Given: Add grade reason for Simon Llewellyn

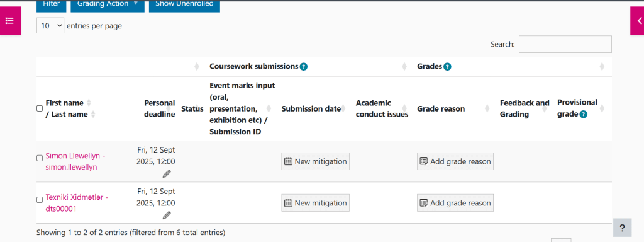Looking at the screenshot, I should (455, 161).
